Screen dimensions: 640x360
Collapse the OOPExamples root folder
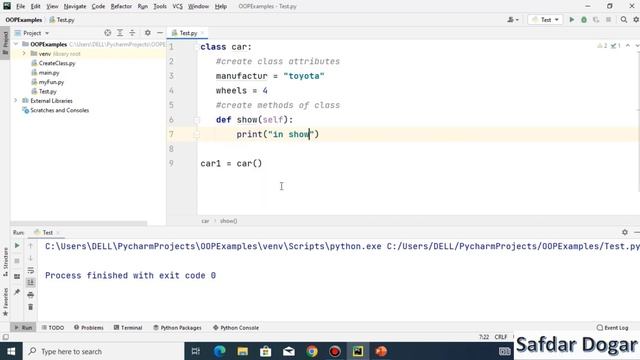coord(16,44)
